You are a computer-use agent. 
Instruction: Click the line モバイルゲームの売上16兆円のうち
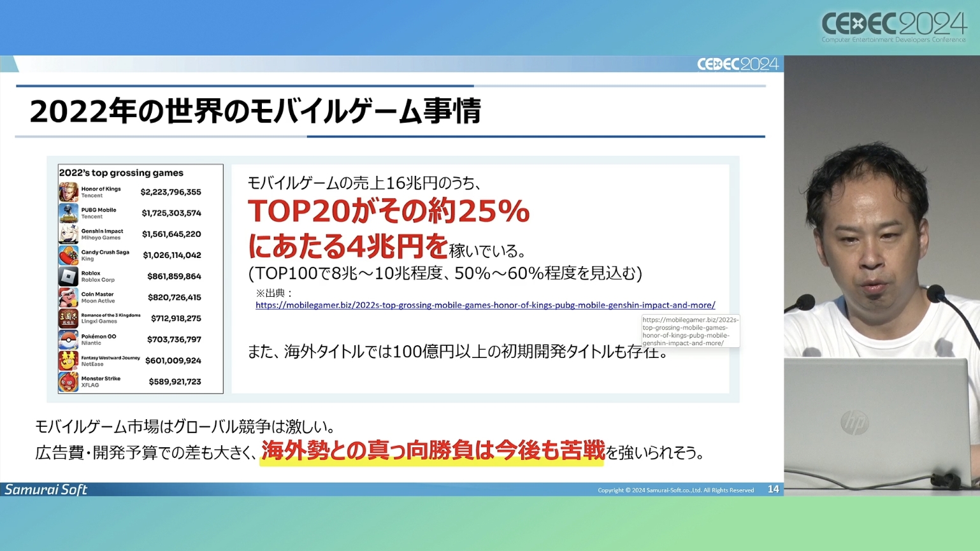364,183
